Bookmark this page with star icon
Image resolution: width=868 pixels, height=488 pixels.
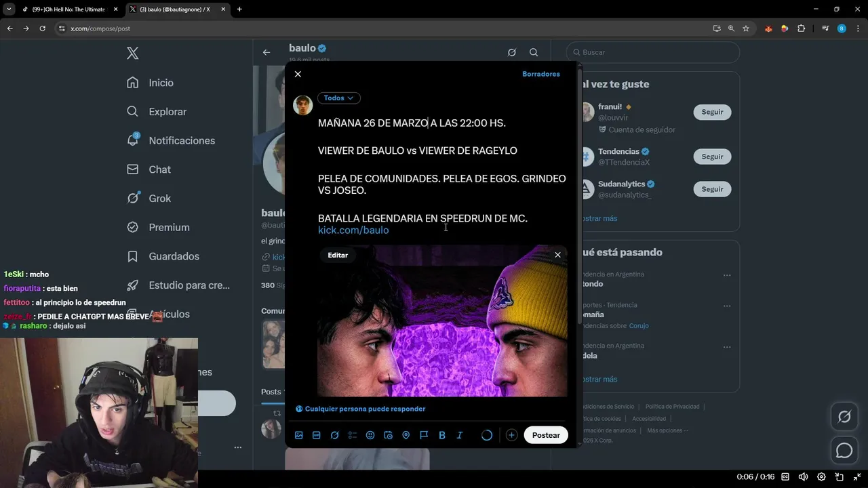(x=746, y=28)
